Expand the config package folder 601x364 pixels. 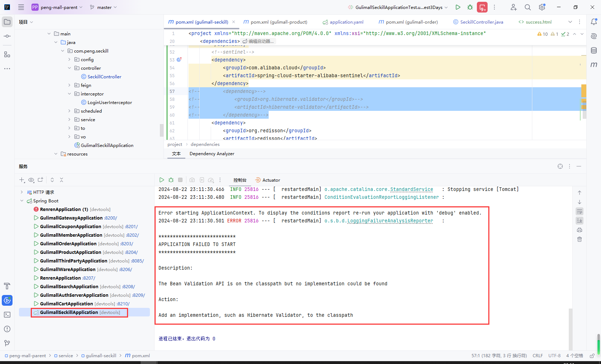(x=69, y=59)
